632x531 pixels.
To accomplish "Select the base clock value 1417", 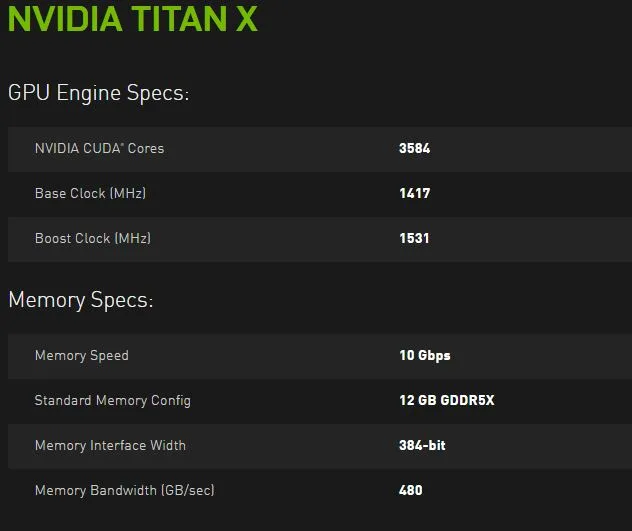I will point(414,193).
